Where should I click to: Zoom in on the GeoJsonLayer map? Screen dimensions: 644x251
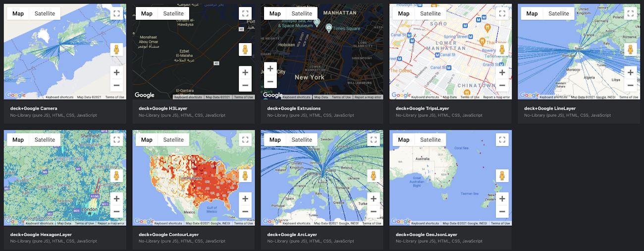pyautogui.click(x=502, y=199)
